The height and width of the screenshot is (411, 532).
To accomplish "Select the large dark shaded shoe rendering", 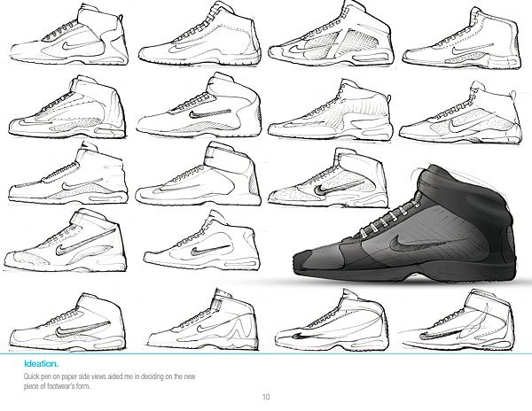I will 404,223.
